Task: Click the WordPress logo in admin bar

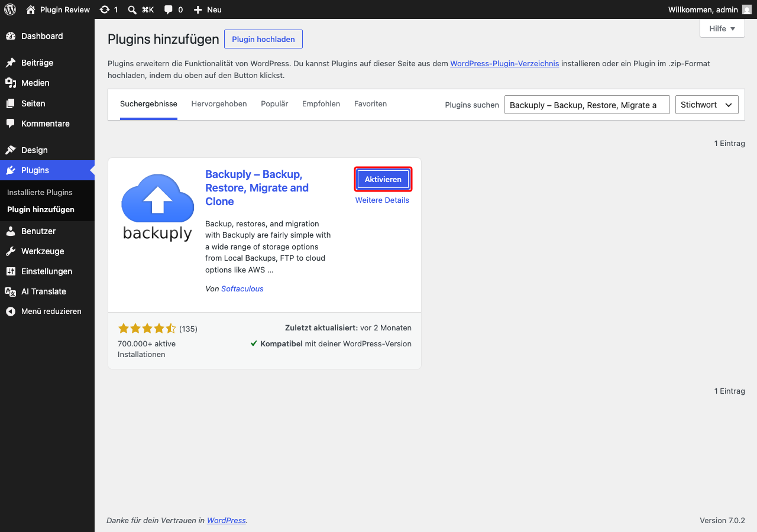Action: point(10,9)
